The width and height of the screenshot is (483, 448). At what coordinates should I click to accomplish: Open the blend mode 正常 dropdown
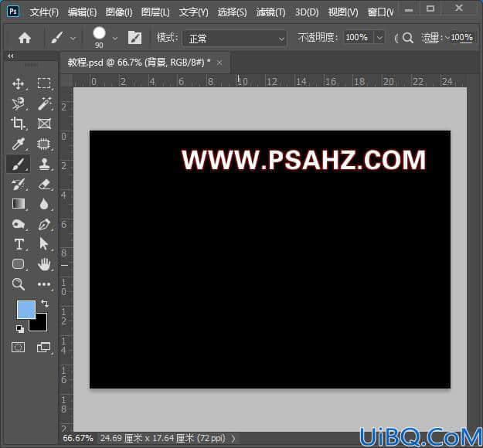[x=235, y=39]
